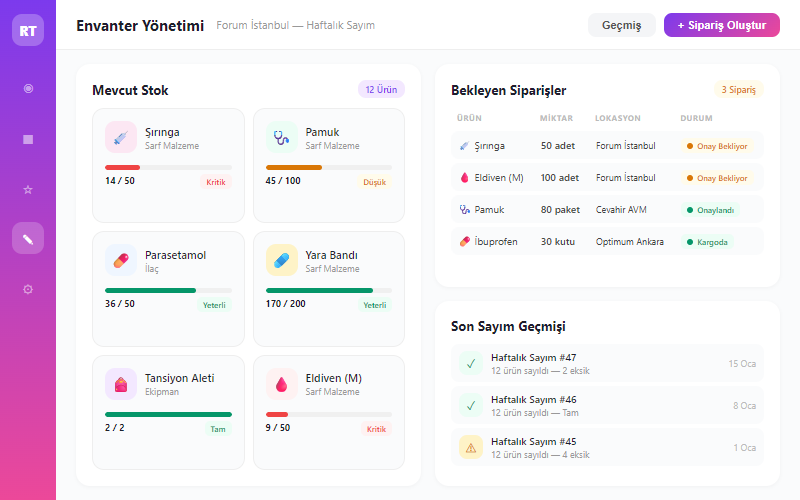Click Forum İstanbul — Haftalık Sayım subtitle
The height and width of the screenshot is (500, 800).
pyautogui.click(x=295, y=25)
